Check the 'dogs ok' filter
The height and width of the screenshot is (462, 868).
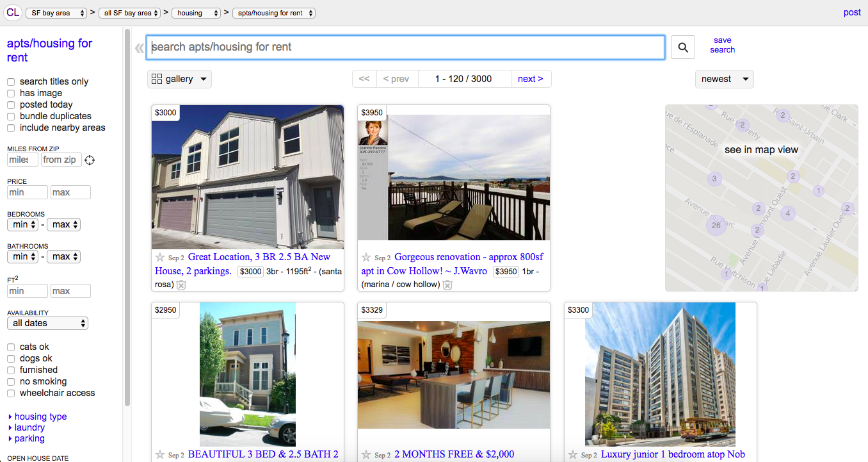click(10, 358)
